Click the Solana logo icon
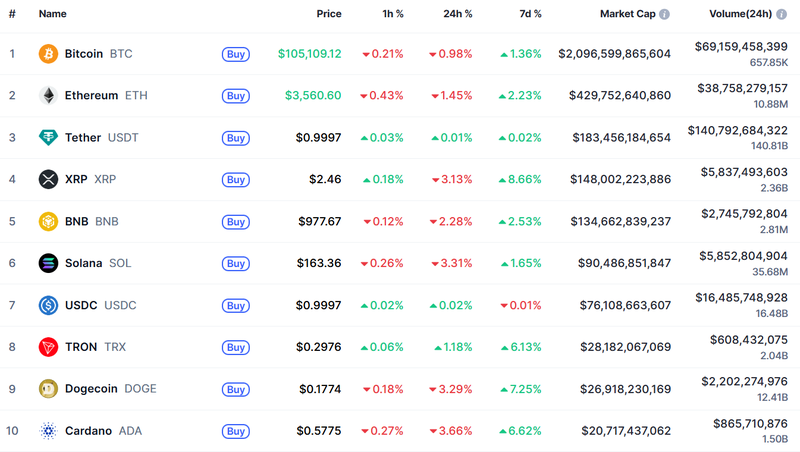This screenshot has width=800, height=452. coord(48,264)
